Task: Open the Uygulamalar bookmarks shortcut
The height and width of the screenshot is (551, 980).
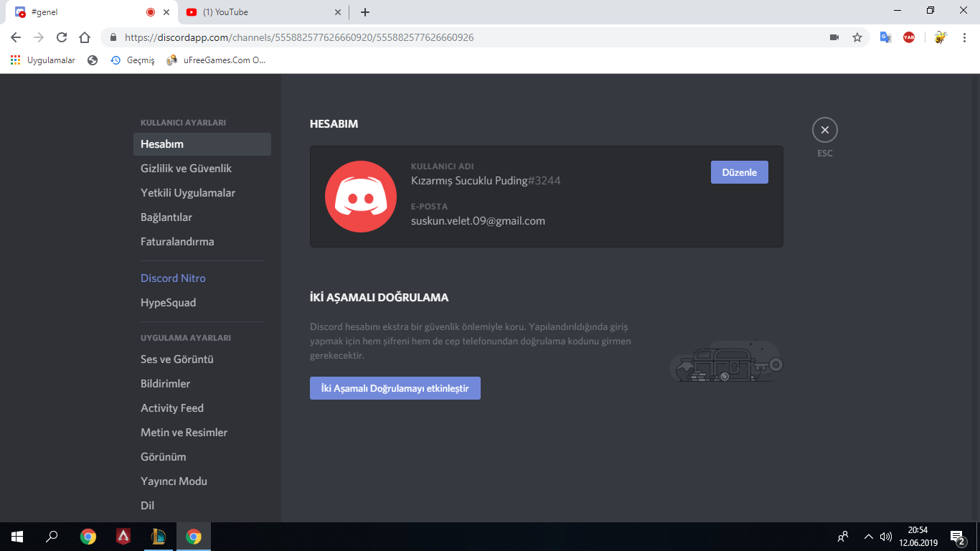Action: [x=43, y=60]
